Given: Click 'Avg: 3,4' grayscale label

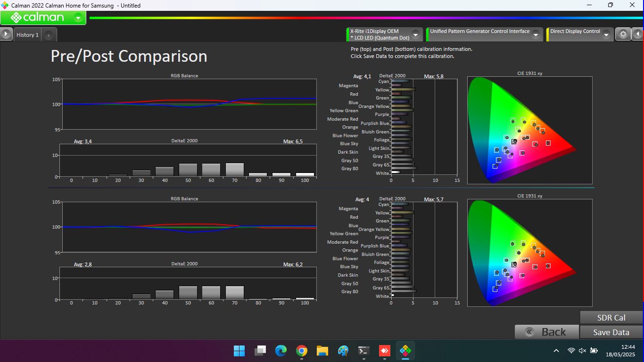Looking at the screenshot, I should 83,141.
